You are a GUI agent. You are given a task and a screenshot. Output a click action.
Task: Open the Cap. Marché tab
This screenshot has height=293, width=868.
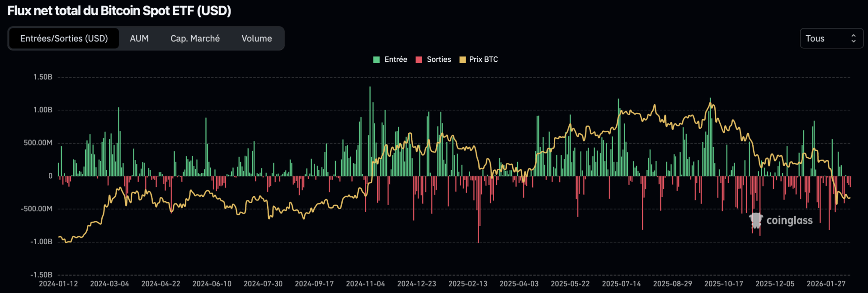click(195, 38)
